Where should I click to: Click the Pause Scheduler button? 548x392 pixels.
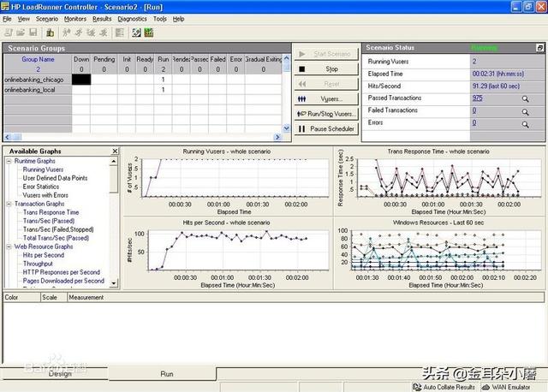[x=326, y=129]
